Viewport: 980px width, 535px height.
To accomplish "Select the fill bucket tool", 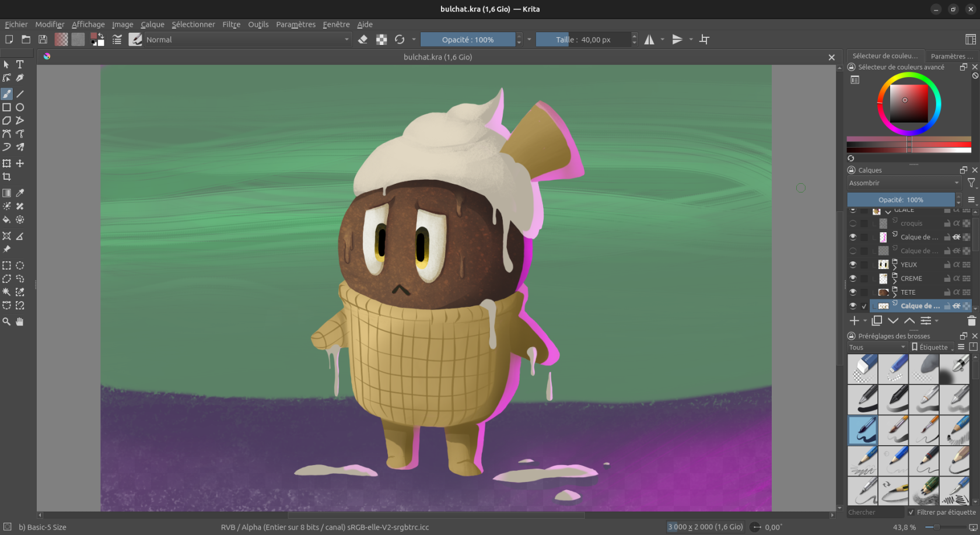I will point(6,220).
